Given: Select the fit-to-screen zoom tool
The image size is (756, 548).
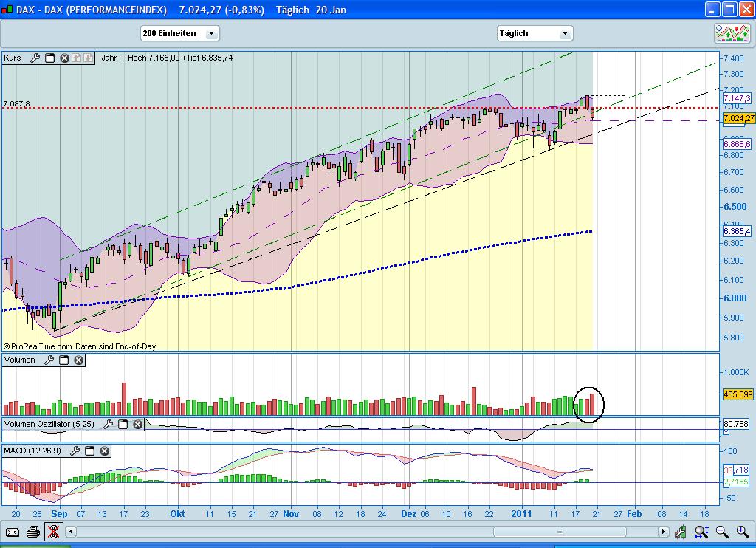Looking at the screenshot, I should pyautogui.click(x=701, y=532).
